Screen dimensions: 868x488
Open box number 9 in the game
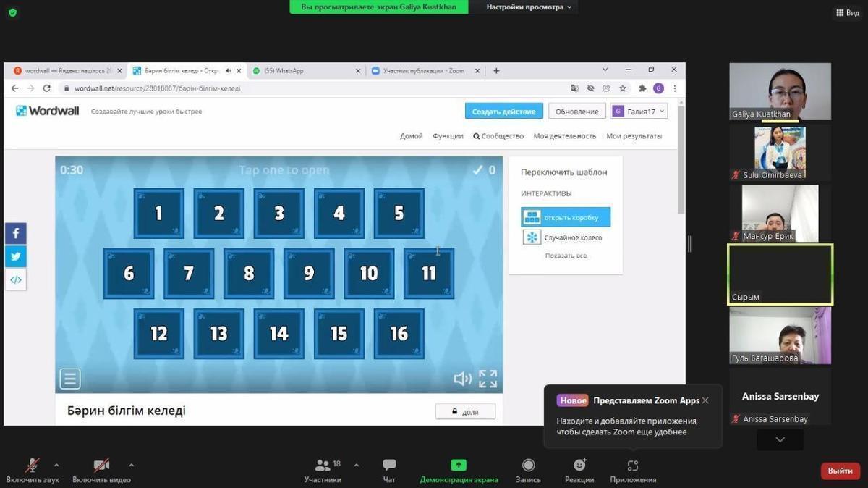pyautogui.click(x=309, y=274)
